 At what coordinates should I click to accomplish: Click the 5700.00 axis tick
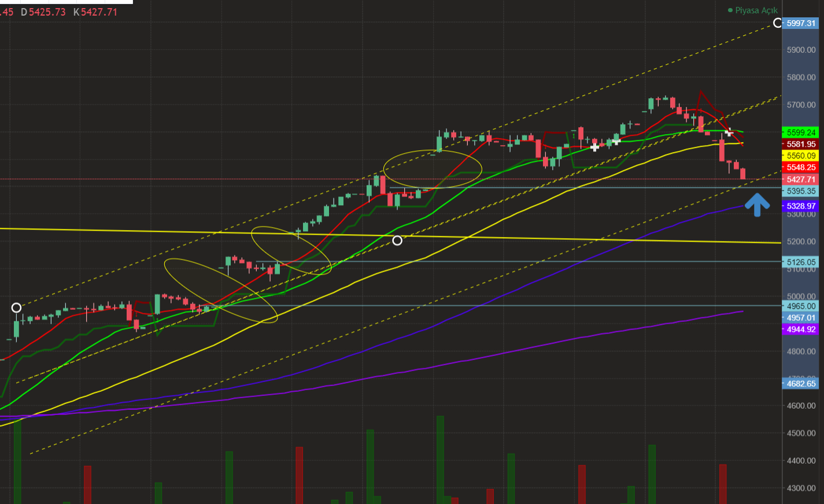pyautogui.click(x=801, y=105)
